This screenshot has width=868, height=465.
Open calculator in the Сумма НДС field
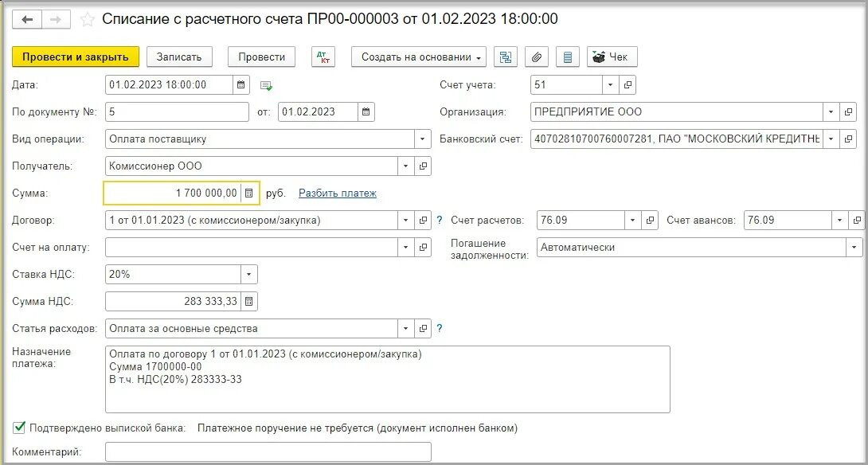247,301
